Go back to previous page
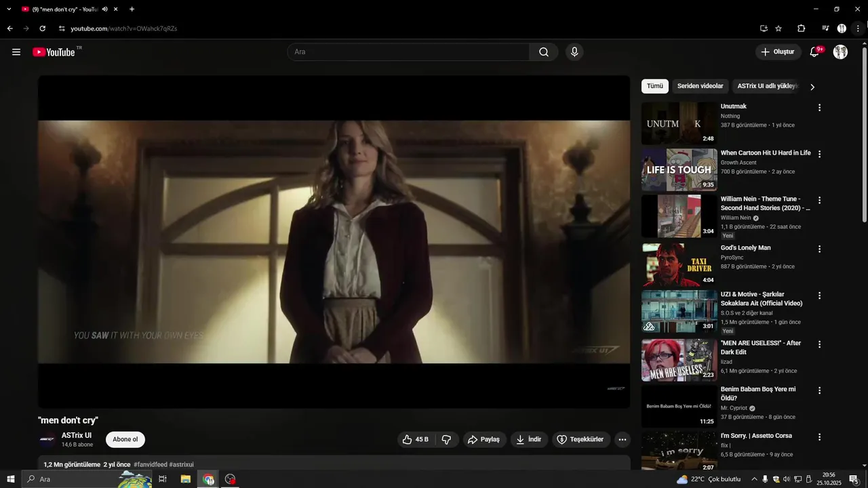The height and width of the screenshot is (488, 868). coord(9,28)
